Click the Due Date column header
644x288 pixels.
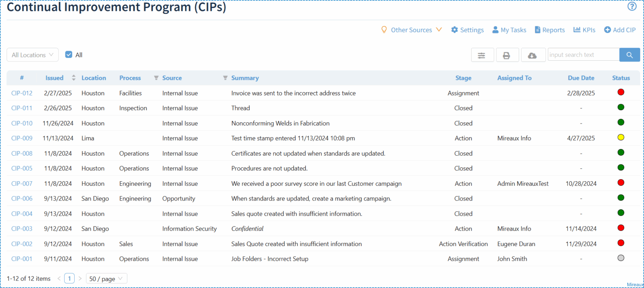581,78
